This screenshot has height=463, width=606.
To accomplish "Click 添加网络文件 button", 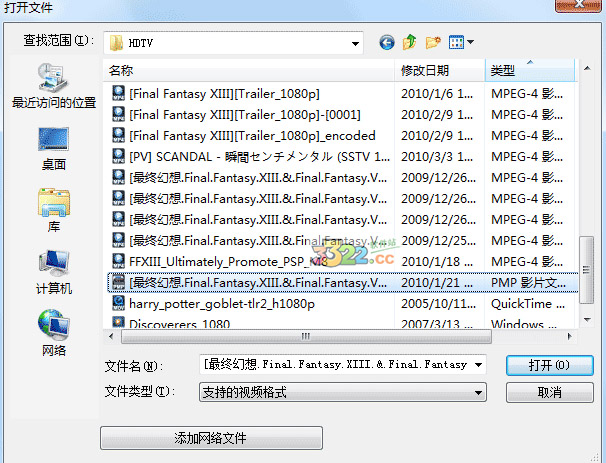I will [x=211, y=438].
